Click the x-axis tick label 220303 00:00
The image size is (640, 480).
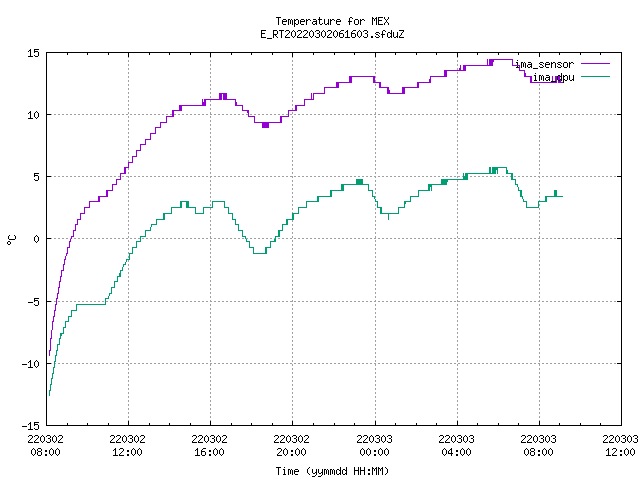pos(374,446)
